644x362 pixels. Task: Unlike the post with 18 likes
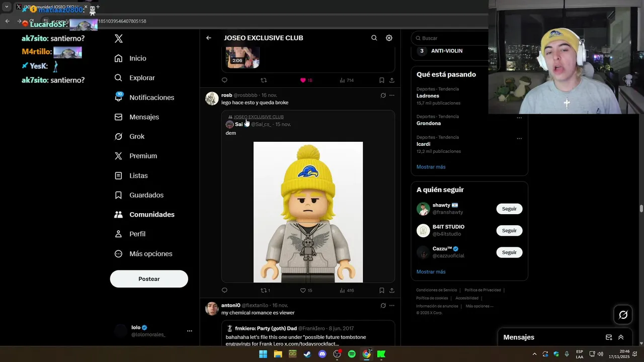point(306,80)
